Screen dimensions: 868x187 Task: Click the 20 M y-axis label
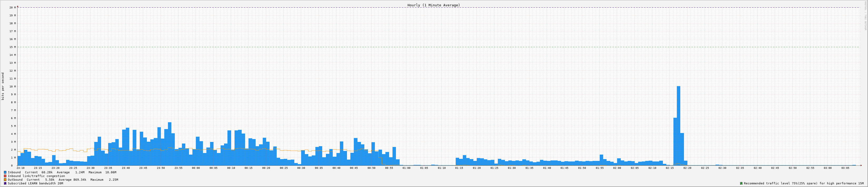(12, 7)
